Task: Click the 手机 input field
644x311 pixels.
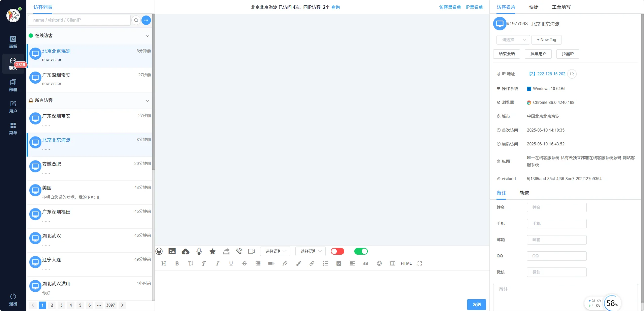Action: pyautogui.click(x=557, y=224)
